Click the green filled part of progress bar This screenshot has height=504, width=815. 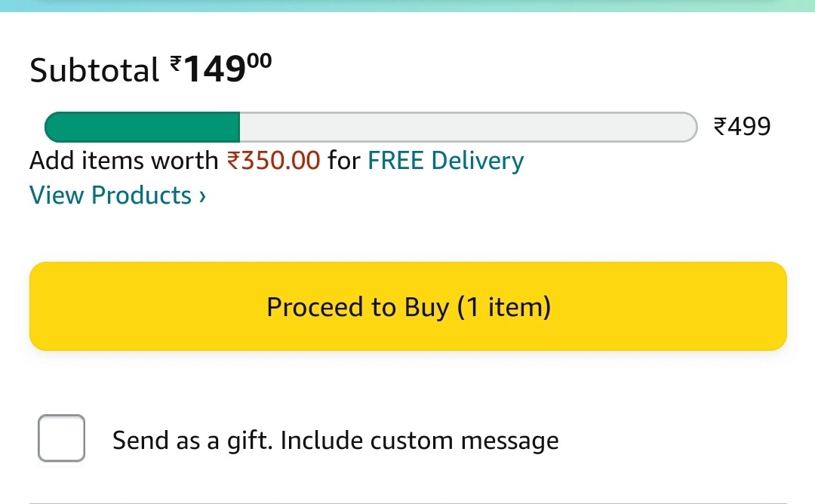click(142, 127)
